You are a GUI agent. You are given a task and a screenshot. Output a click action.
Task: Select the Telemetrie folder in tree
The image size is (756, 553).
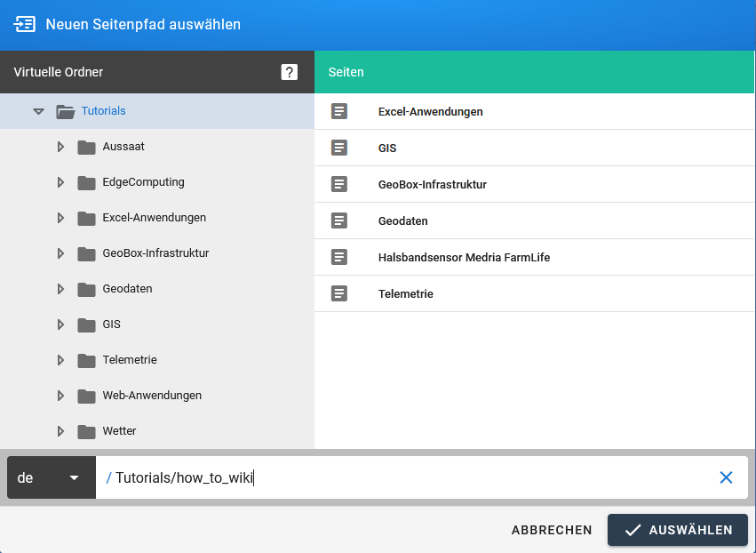(x=130, y=360)
